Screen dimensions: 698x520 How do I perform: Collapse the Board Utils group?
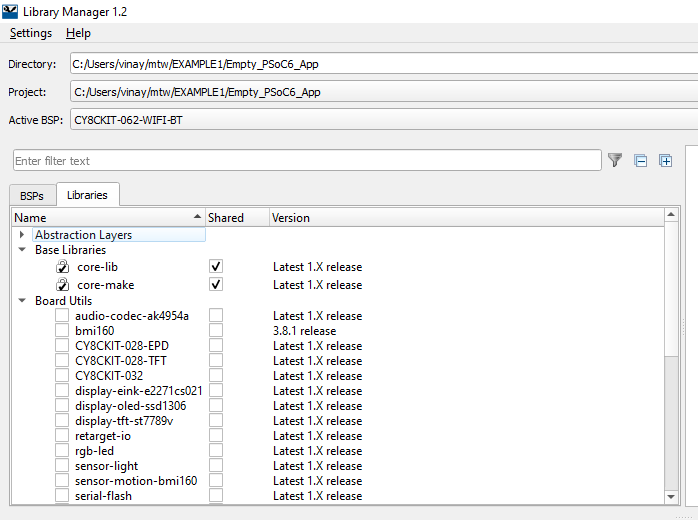pyautogui.click(x=22, y=301)
